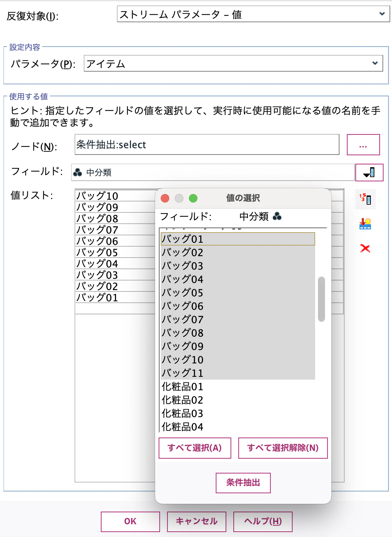The height and width of the screenshot is (537, 392).
Task: Add selected values using the insert-into-table icon
Action: coord(366,224)
